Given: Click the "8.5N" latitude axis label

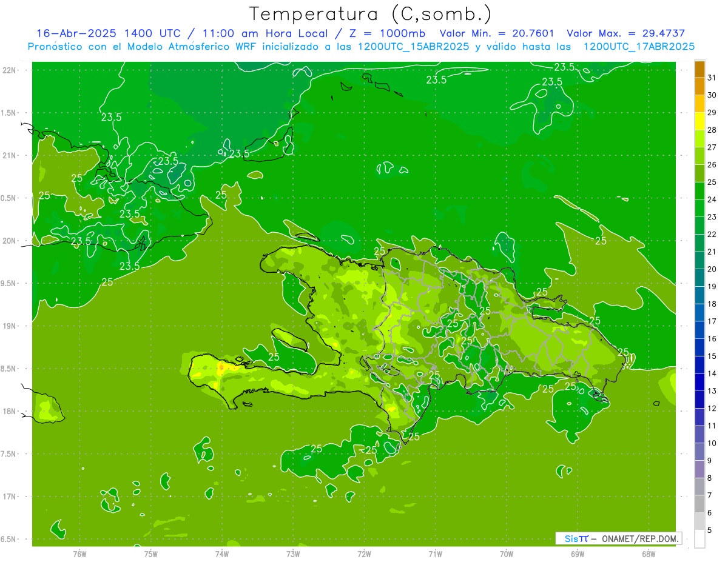Looking at the screenshot, I should 8,369.
